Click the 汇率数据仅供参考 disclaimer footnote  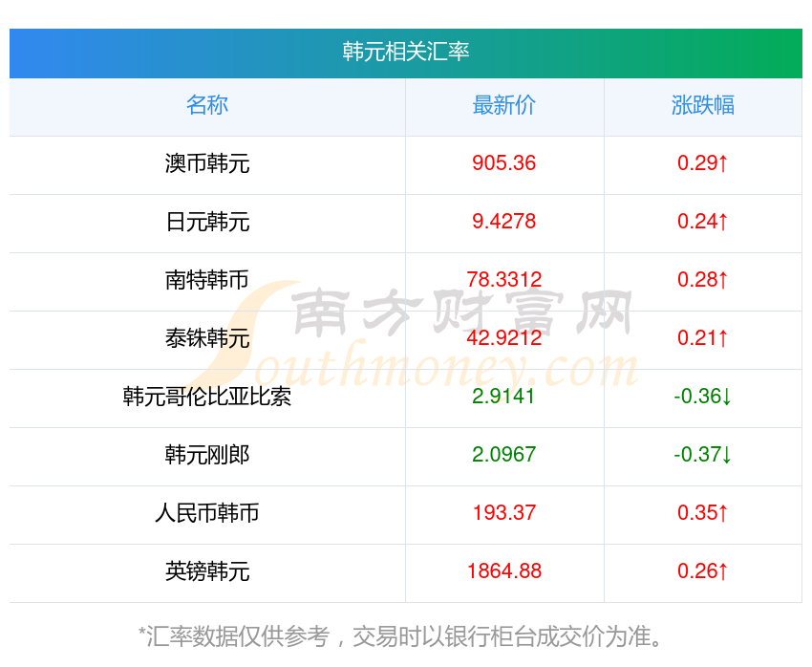[x=400, y=636]
